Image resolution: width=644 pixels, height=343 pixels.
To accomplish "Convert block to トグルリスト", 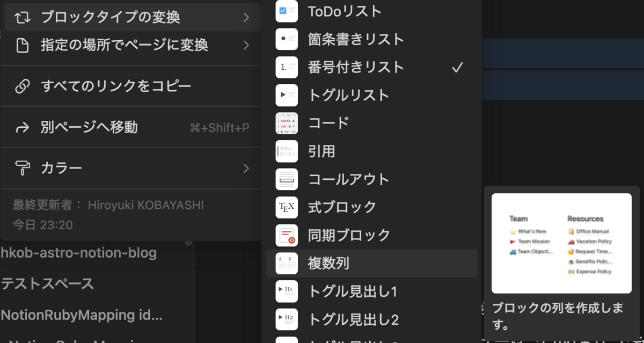I will 371,95.
